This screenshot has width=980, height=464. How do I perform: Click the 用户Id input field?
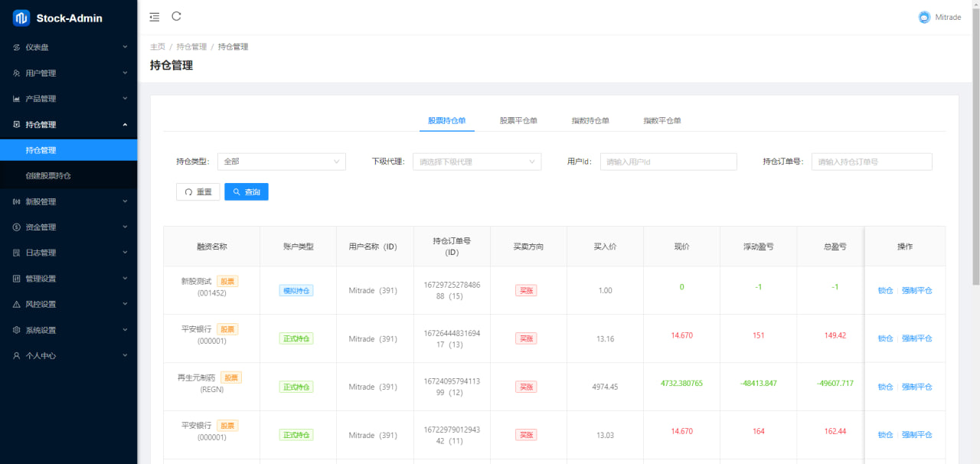668,162
